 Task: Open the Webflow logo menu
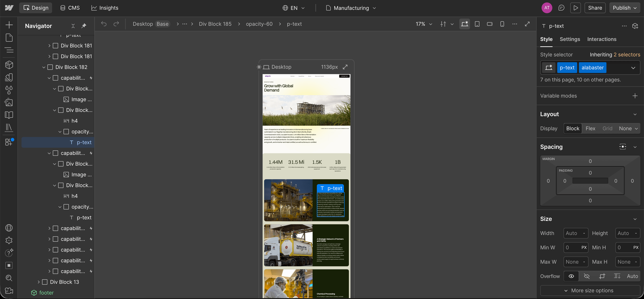click(x=9, y=8)
